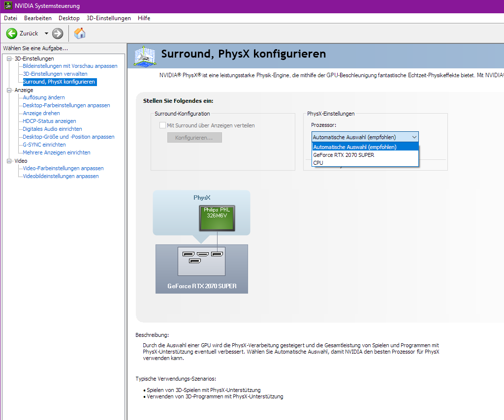Click the Typische Verwendungs-Szenarios: heading
This screenshot has height=420, width=504.
point(176,379)
